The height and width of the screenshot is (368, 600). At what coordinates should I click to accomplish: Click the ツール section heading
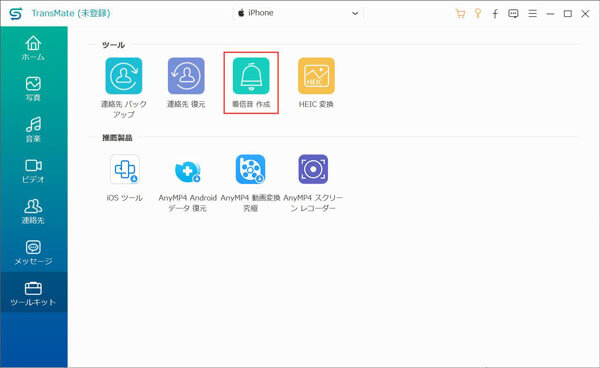(x=113, y=45)
